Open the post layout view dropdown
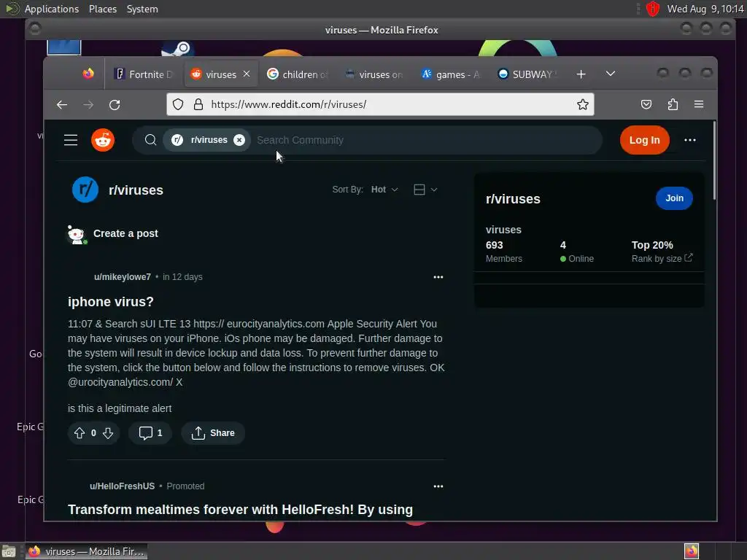Screen dimensions: 747x560 coord(425,190)
